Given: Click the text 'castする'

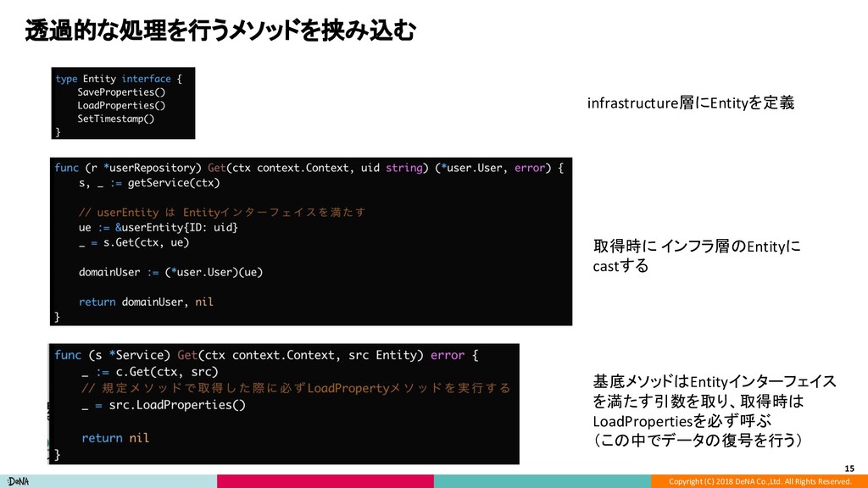Looking at the screenshot, I should 620,266.
